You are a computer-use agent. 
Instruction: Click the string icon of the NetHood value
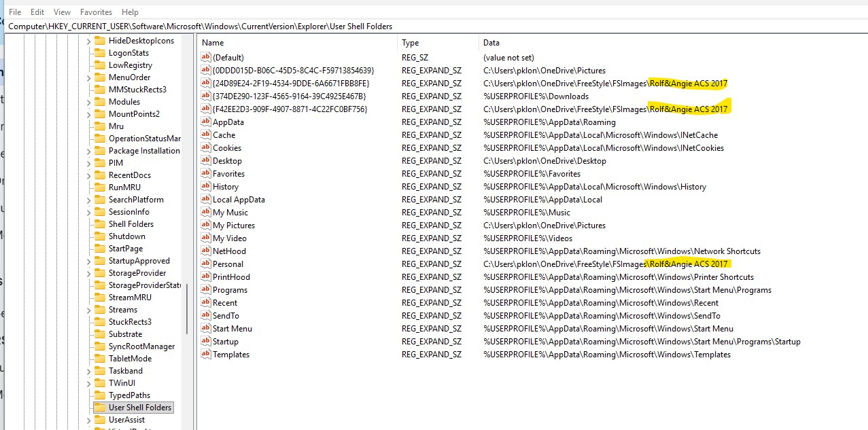tap(206, 251)
